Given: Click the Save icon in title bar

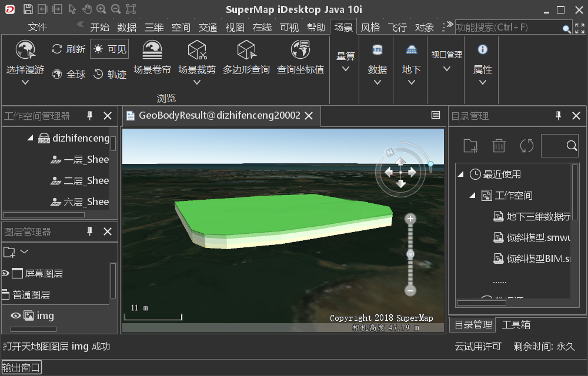Looking at the screenshot, I should [28, 9].
